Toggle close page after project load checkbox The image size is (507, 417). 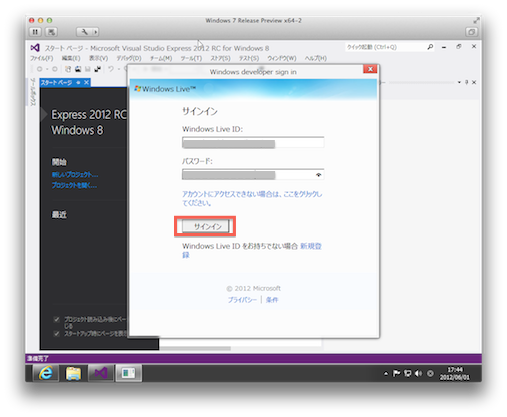click(x=57, y=319)
